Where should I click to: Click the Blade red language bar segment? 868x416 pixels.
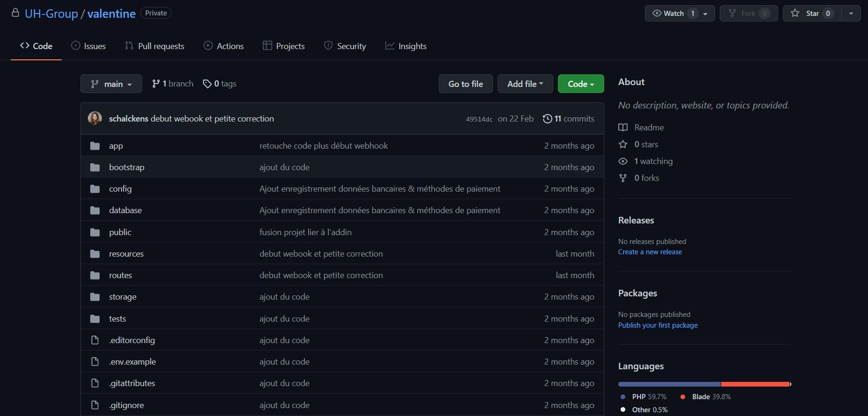(755, 384)
